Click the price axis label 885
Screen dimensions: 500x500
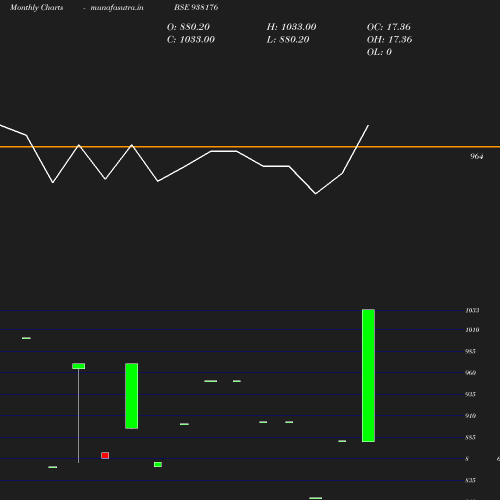(470, 437)
